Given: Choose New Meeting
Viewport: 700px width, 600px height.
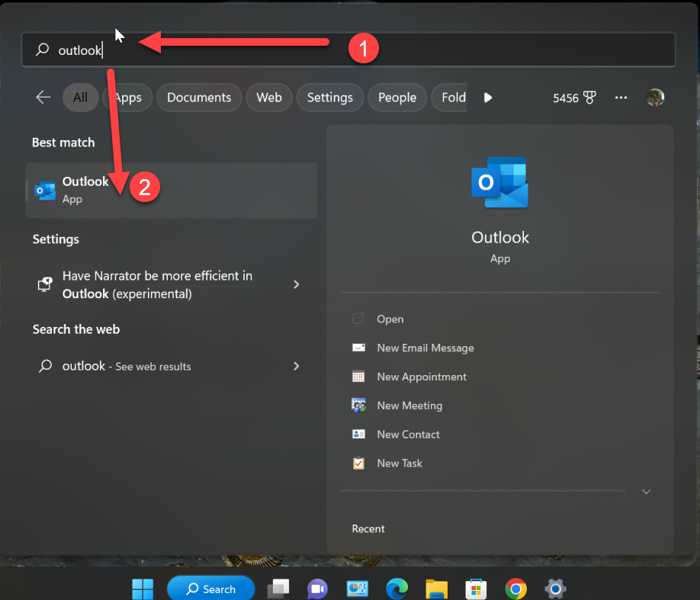Looking at the screenshot, I should (409, 406).
